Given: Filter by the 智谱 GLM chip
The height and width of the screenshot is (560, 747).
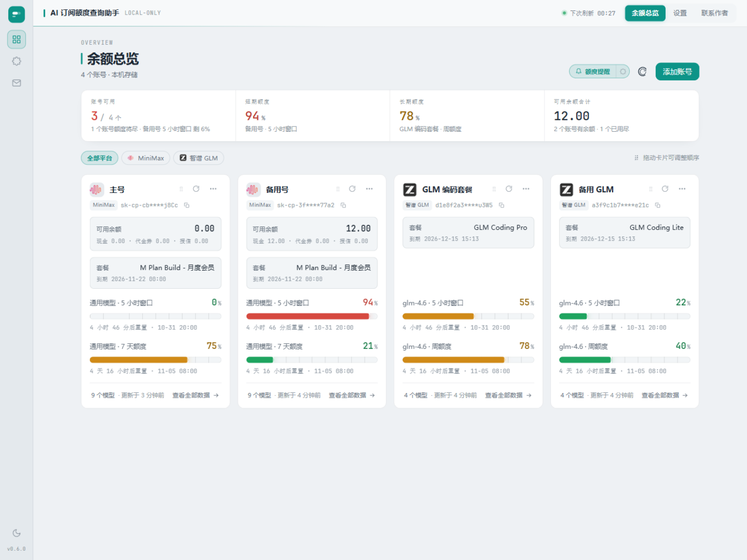Looking at the screenshot, I should [x=199, y=158].
